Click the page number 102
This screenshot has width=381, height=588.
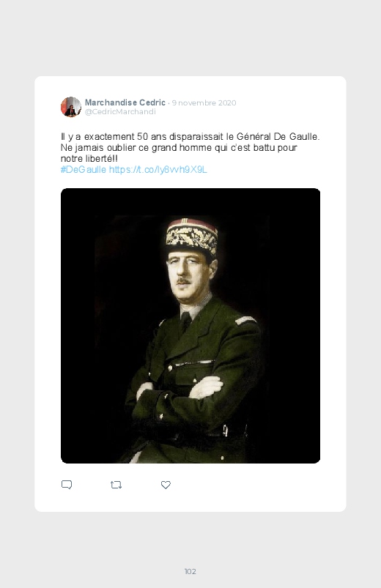coord(190,571)
